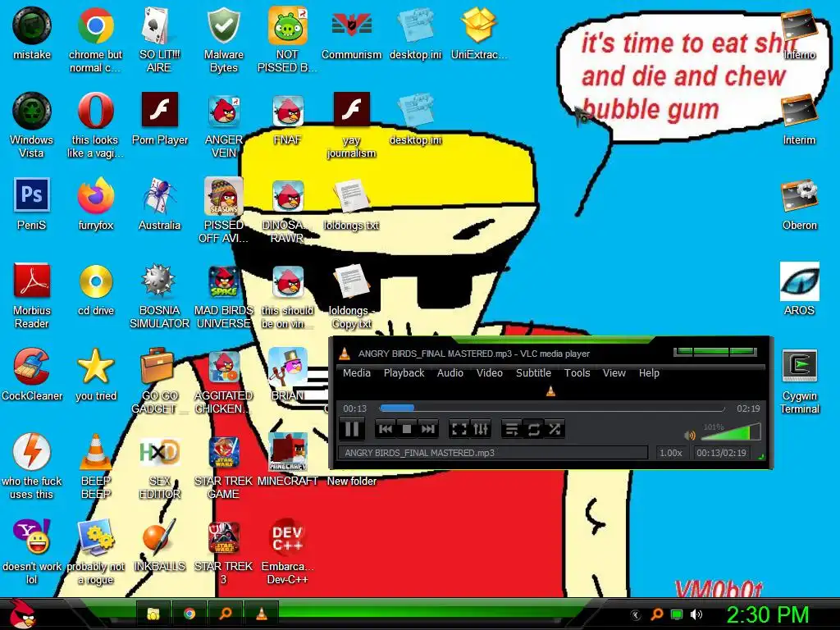
Task: Open the Video menu in VLC
Action: (x=490, y=373)
